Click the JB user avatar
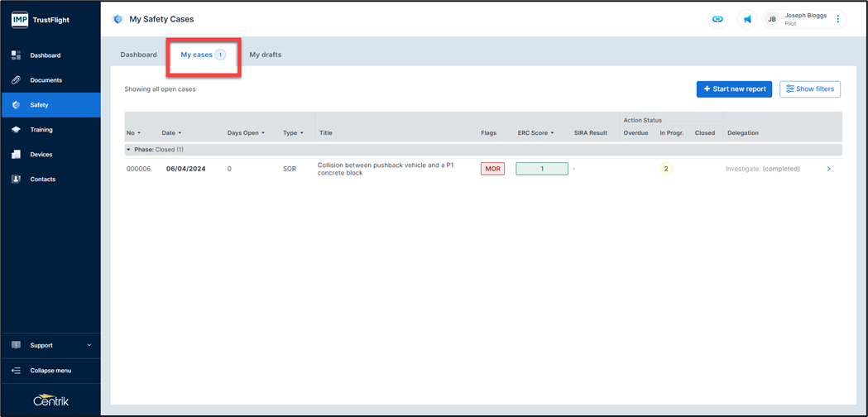868x417 pixels. 772,19
